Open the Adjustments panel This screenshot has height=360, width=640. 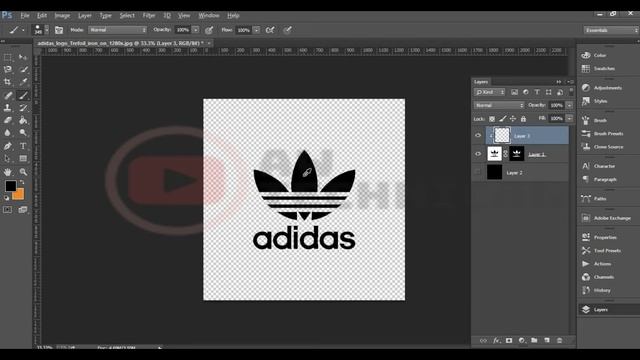[x=608, y=88]
